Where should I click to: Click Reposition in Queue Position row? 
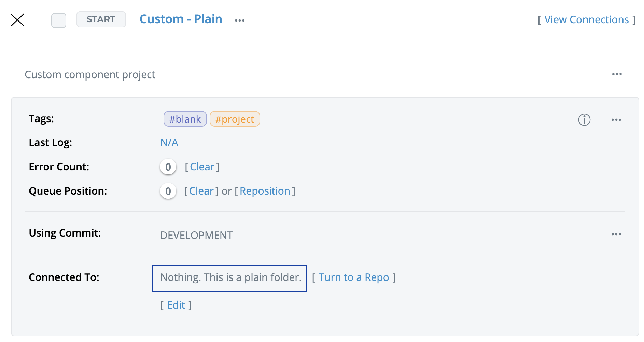tap(265, 191)
